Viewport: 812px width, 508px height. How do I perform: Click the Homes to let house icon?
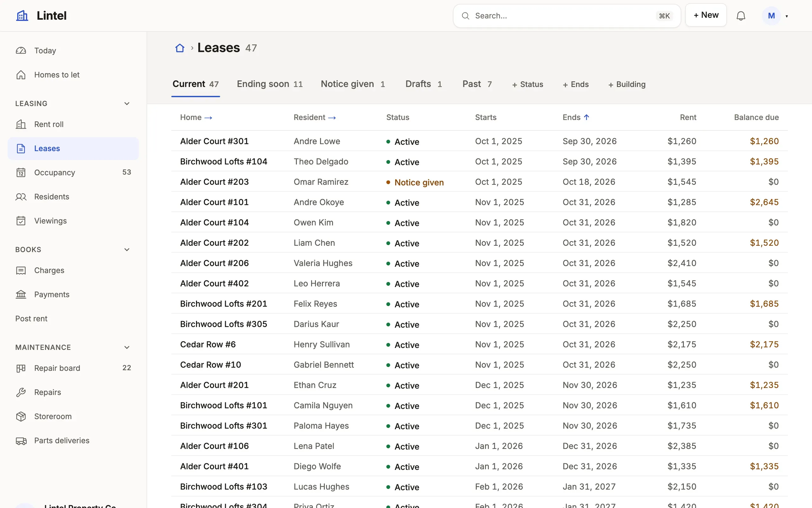21,75
